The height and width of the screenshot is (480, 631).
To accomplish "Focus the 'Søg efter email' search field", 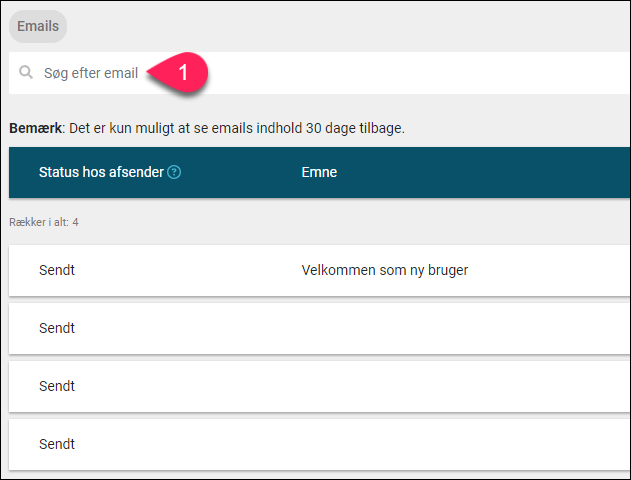I will [x=319, y=73].
